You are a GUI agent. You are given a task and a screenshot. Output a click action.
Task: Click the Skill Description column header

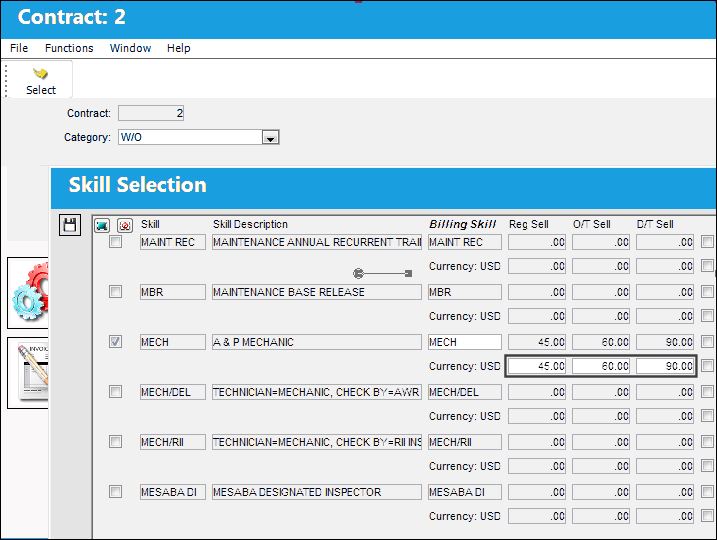[x=250, y=224]
